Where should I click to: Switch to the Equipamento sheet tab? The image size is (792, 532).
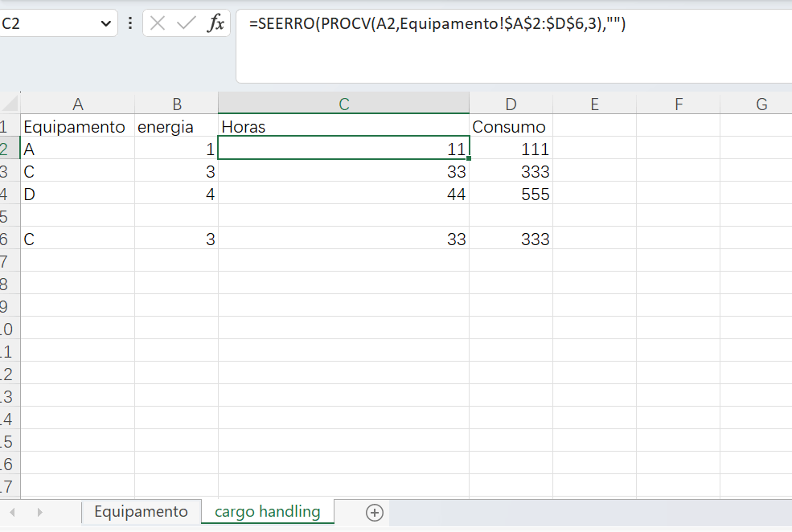coord(141,512)
